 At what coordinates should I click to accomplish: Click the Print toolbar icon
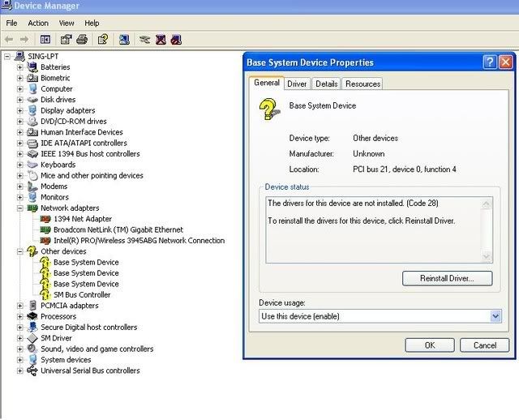(x=82, y=39)
